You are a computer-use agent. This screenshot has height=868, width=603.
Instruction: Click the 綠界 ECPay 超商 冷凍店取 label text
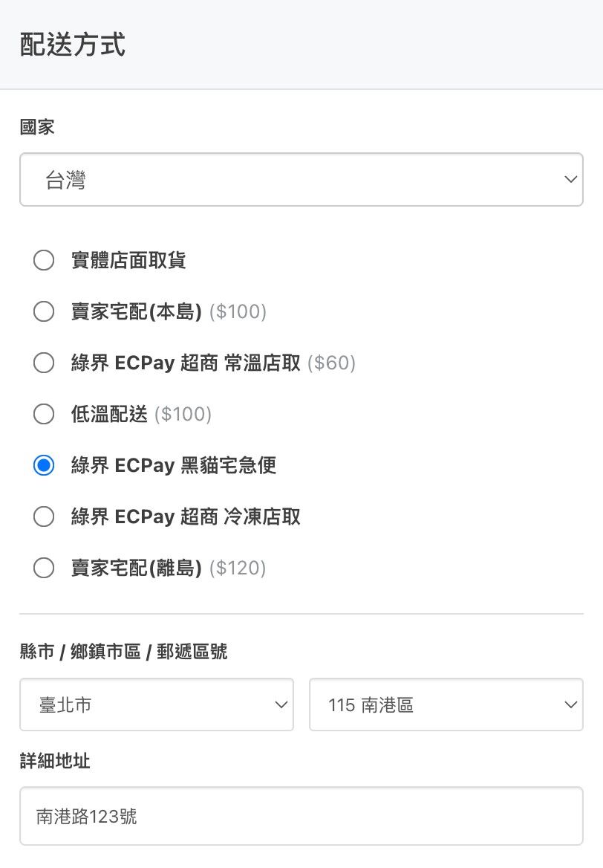pos(186,516)
